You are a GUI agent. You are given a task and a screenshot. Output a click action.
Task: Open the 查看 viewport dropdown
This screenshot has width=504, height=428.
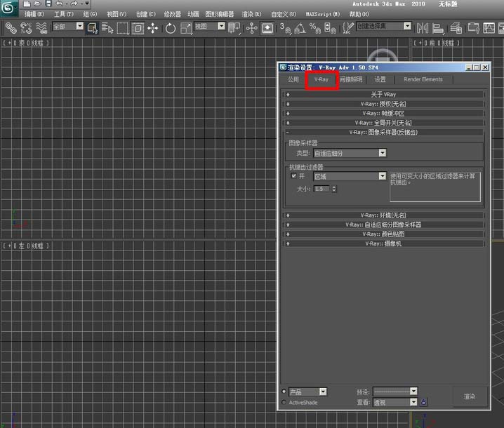(395, 402)
